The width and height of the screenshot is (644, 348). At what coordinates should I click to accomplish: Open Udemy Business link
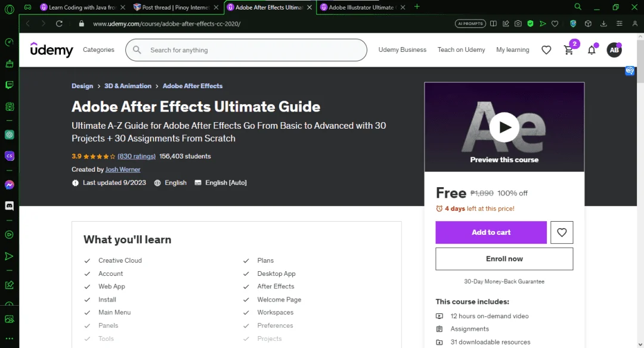402,49
